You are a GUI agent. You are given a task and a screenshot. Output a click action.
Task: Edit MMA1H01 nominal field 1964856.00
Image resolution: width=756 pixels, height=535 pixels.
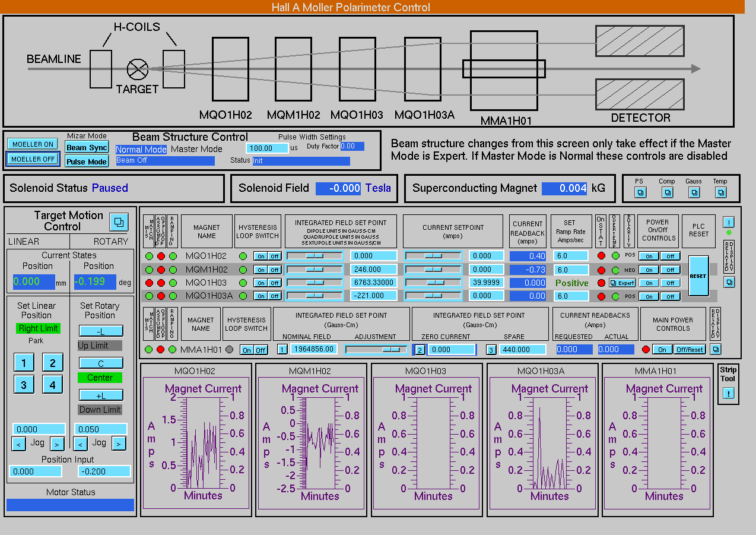click(x=314, y=350)
